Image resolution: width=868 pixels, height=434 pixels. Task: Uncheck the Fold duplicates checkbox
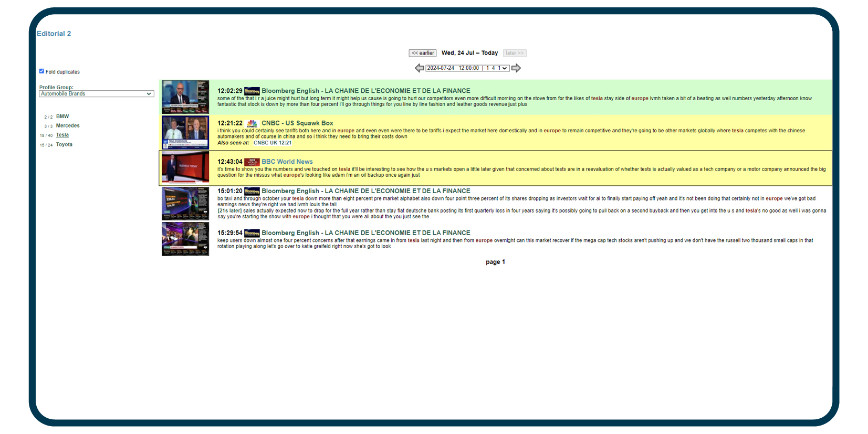click(41, 71)
